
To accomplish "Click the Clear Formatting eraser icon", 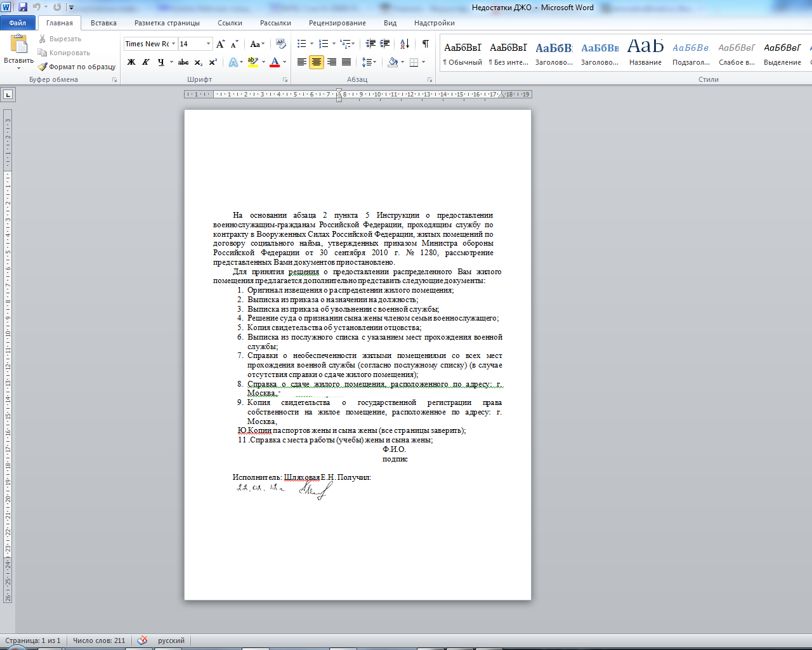I will (x=281, y=44).
